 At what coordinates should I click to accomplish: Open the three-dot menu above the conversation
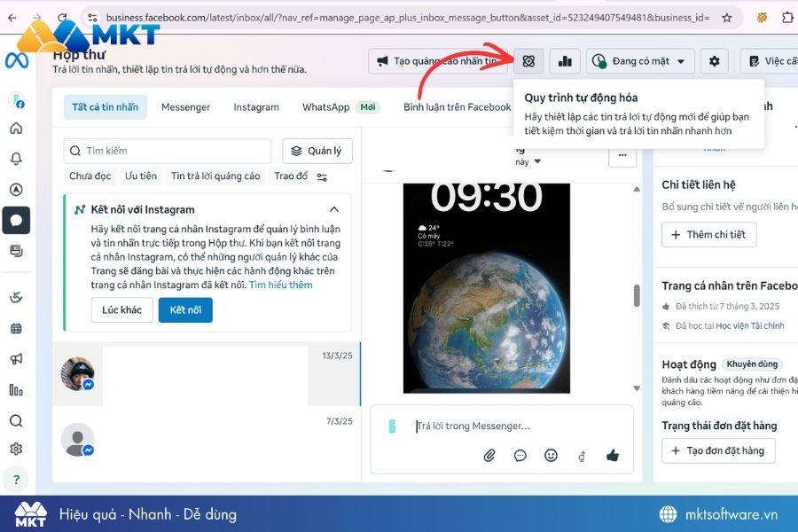622,155
